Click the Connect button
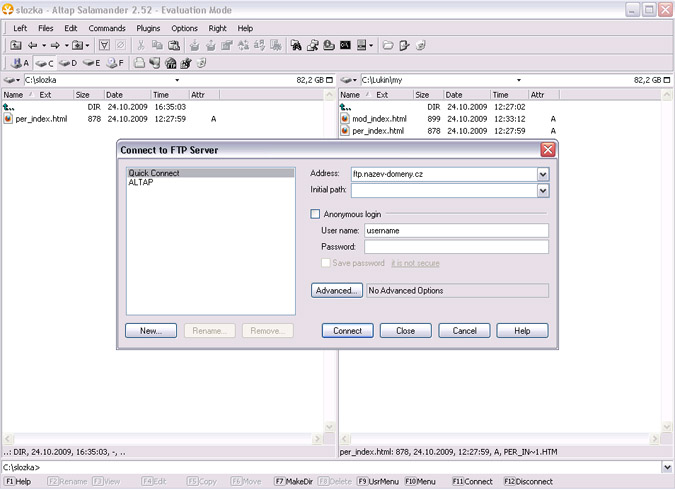 click(x=347, y=330)
